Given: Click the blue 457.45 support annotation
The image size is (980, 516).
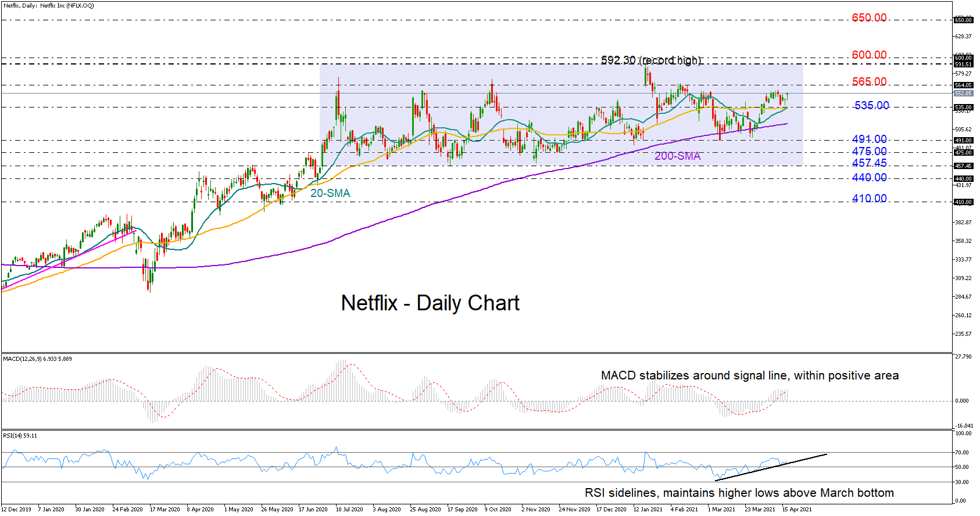Looking at the screenshot, I should point(869,163).
